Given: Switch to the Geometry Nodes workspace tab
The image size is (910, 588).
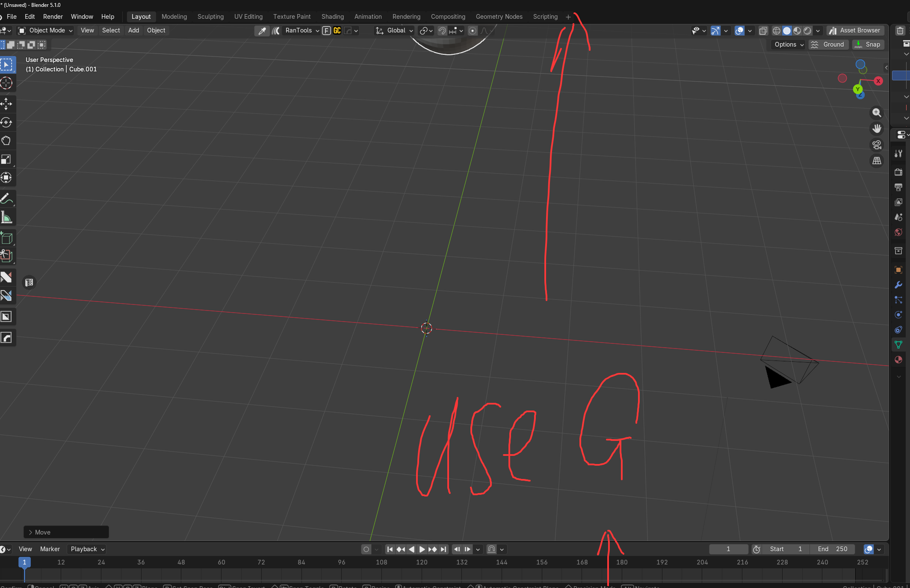Looking at the screenshot, I should pyautogui.click(x=499, y=17).
